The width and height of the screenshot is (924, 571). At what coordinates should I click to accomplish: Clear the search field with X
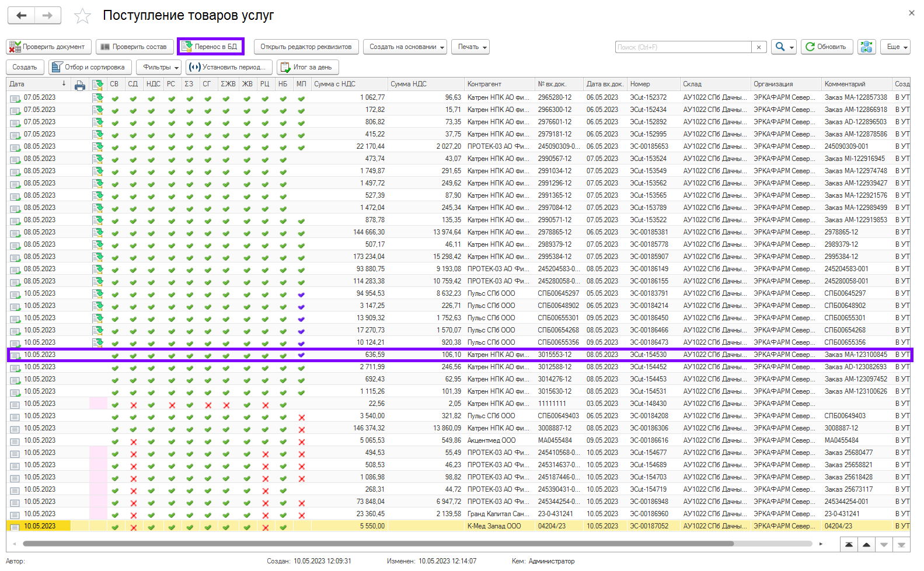[758, 47]
